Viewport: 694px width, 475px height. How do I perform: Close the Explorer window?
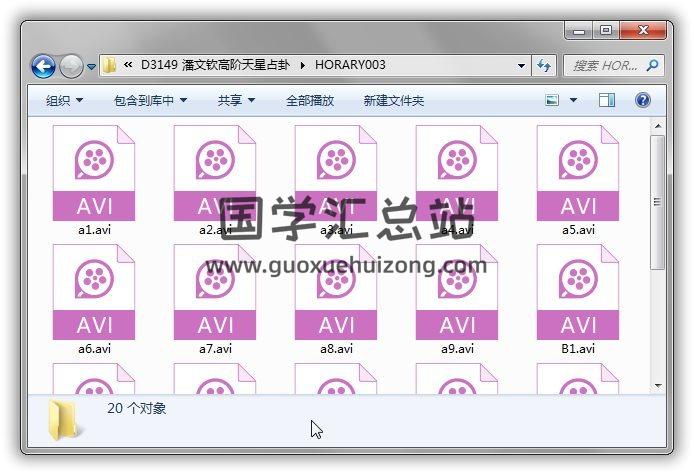(x=643, y=30)
